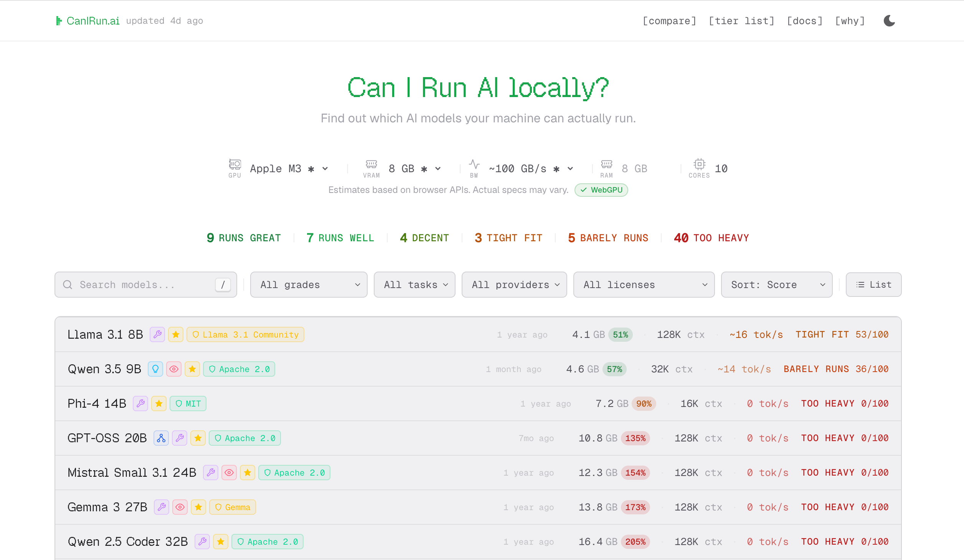Click the wrench icon on Qwen 2.5 Coder 32B
The width and height of the screenshot is (964, 560).
202,542
